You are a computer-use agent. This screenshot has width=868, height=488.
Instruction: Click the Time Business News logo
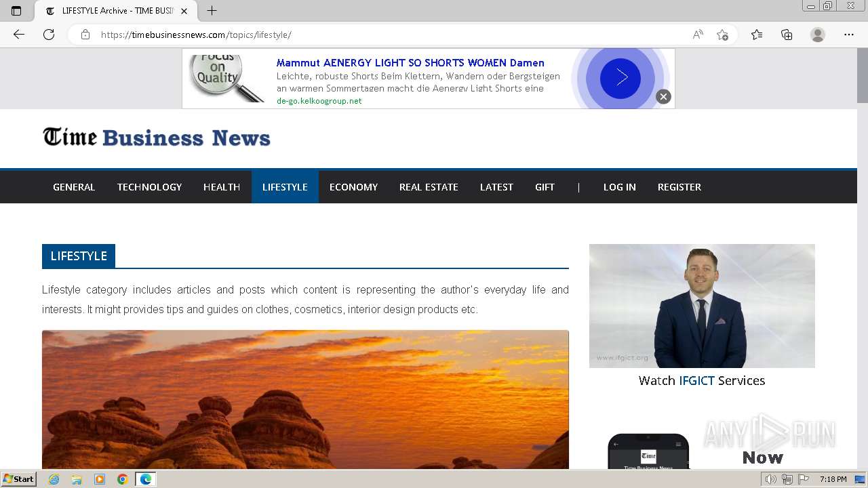click(x=157, y=138)
